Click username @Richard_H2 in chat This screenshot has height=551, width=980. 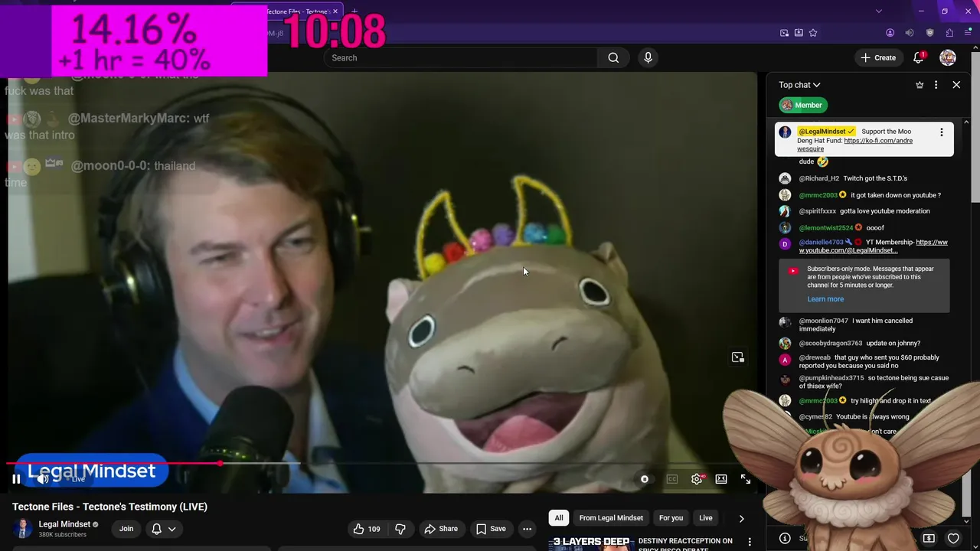[818, 178]
